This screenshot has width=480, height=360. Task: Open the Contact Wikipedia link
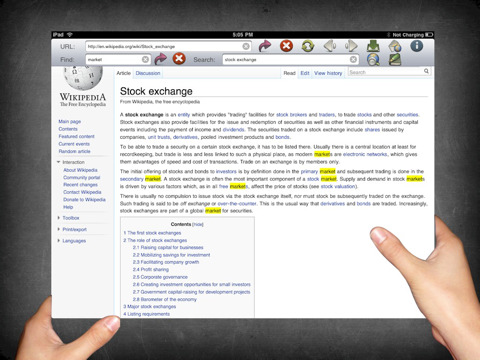[x=82, y=192]
